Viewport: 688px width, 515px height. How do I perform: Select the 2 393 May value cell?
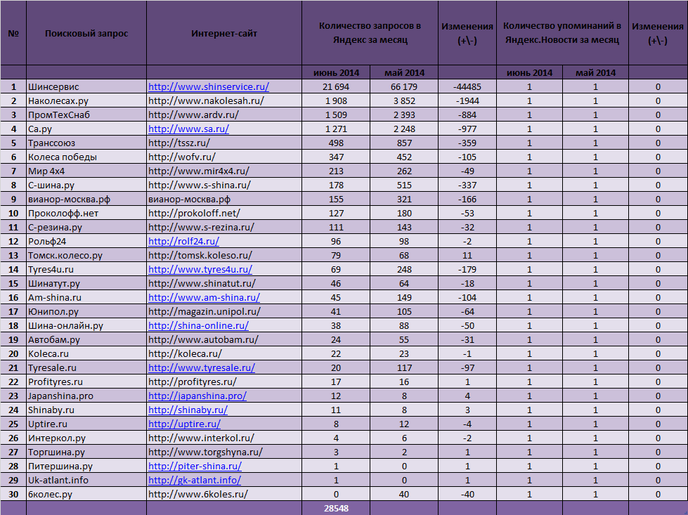(404, 114)
